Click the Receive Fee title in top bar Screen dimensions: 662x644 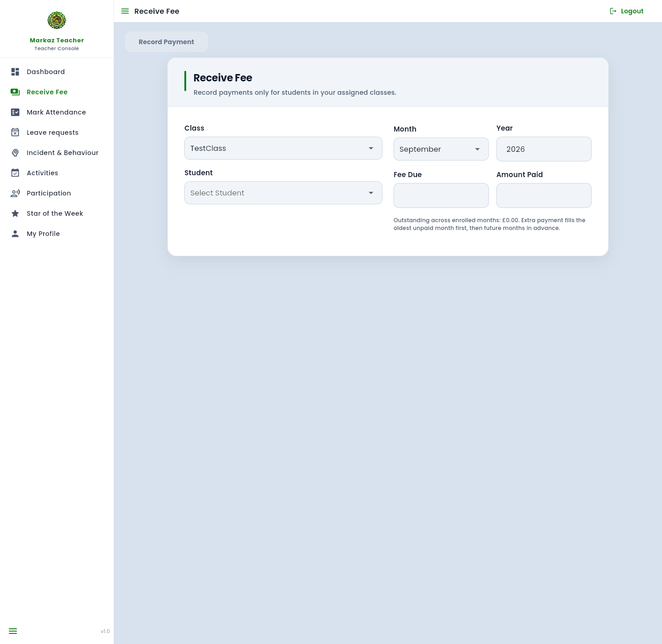pos(157,11)
